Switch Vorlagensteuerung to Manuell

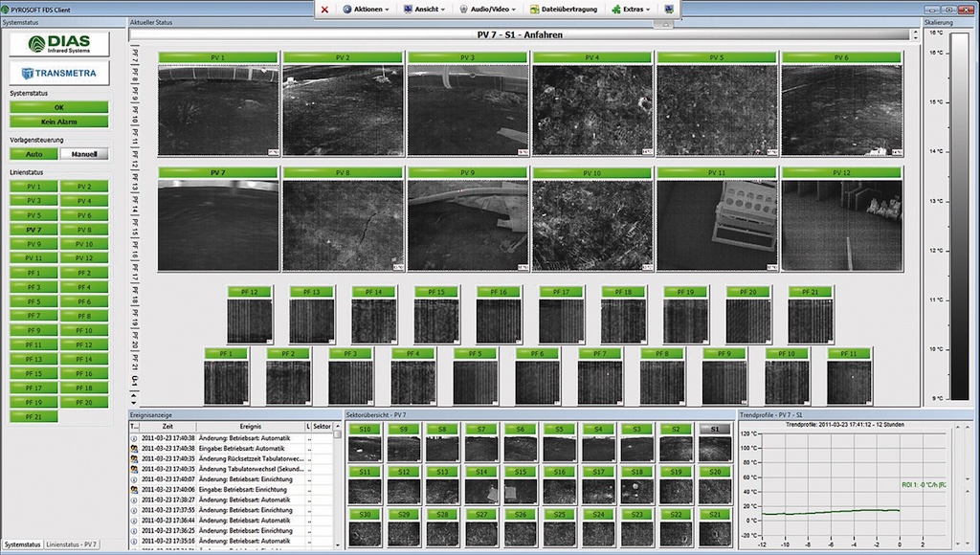84,154
